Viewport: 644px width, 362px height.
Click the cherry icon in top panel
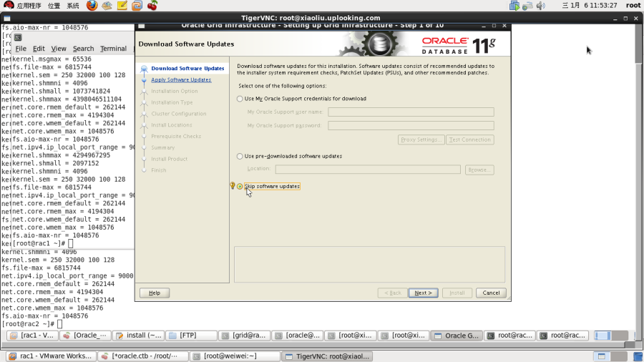click(x=152, y=5)
